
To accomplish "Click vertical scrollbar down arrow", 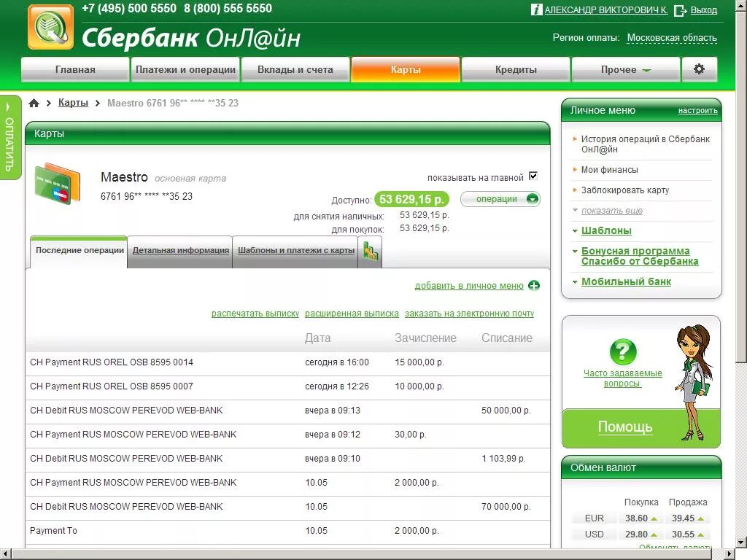I will click(x=741, y=542).
